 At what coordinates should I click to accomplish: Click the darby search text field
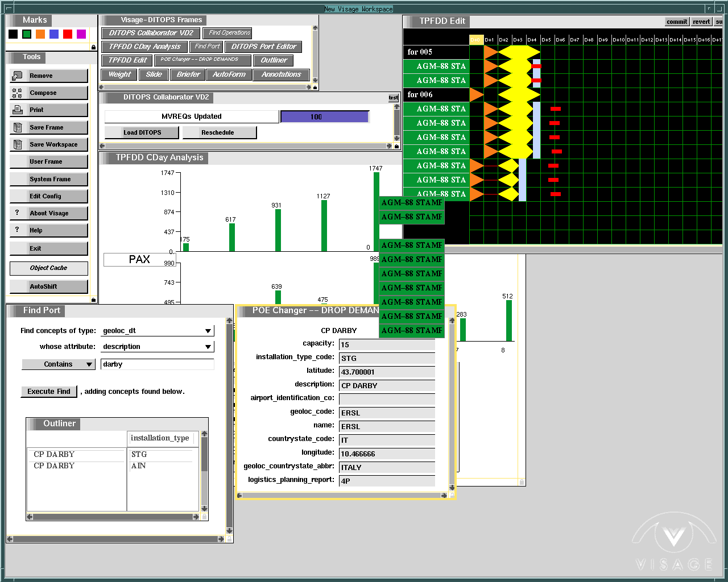pyautogui.click(x=157, y=364)
